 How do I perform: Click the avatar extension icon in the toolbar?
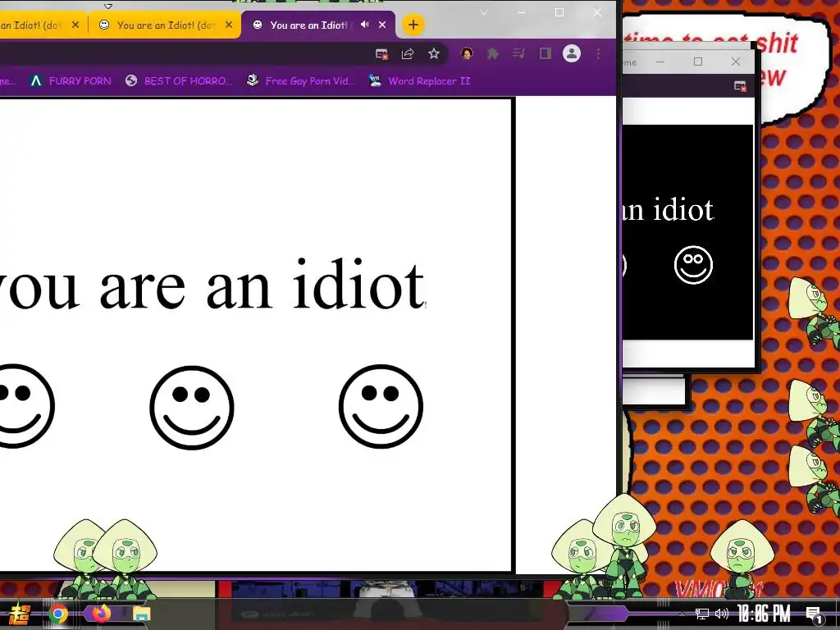pyautogui.click(x=467, y=53)
